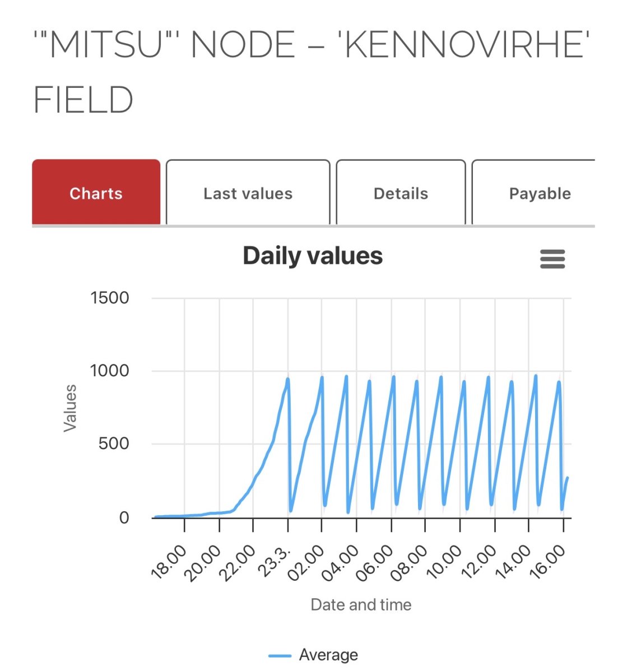The height and width of the screenshot is (672, 627).
Task: Click the 500 y-axis value label
Action: click(114, 444)
